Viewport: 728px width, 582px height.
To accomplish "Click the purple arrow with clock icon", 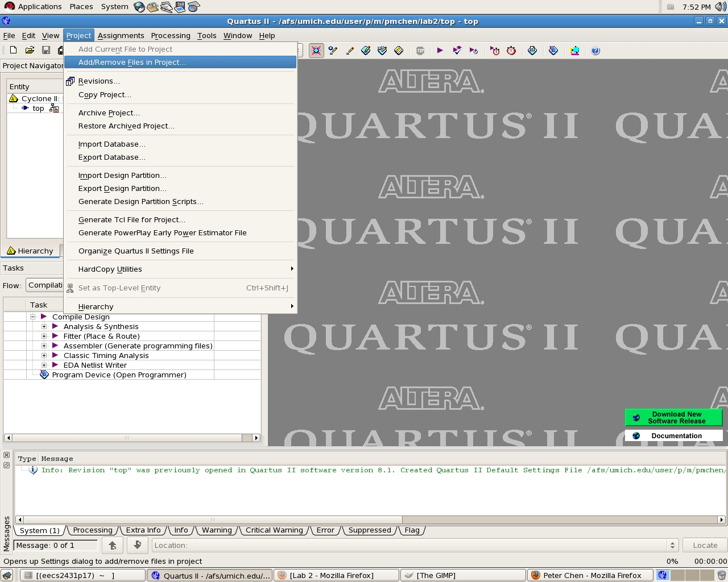I will pyautogui.click(x=474, y=51).
